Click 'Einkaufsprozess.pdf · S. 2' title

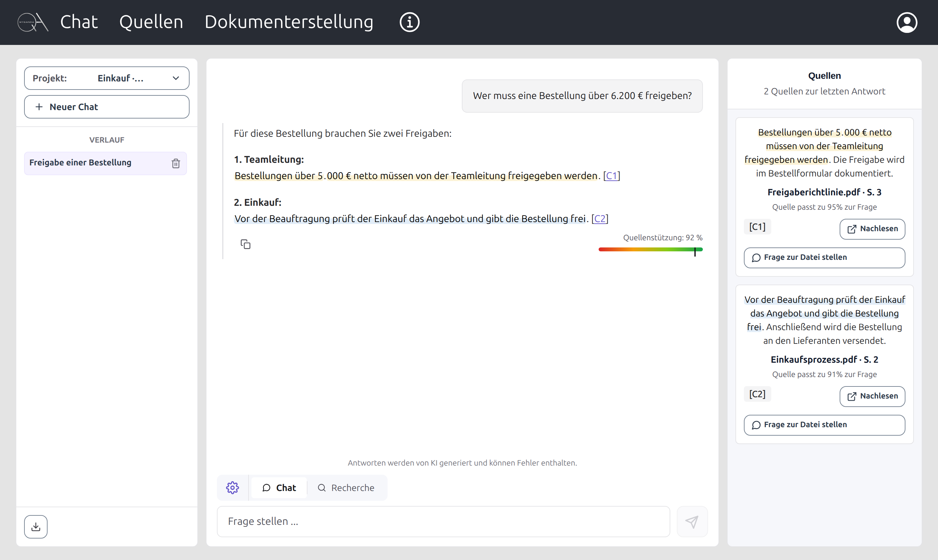pyautogui.click(x=824, y=359)
